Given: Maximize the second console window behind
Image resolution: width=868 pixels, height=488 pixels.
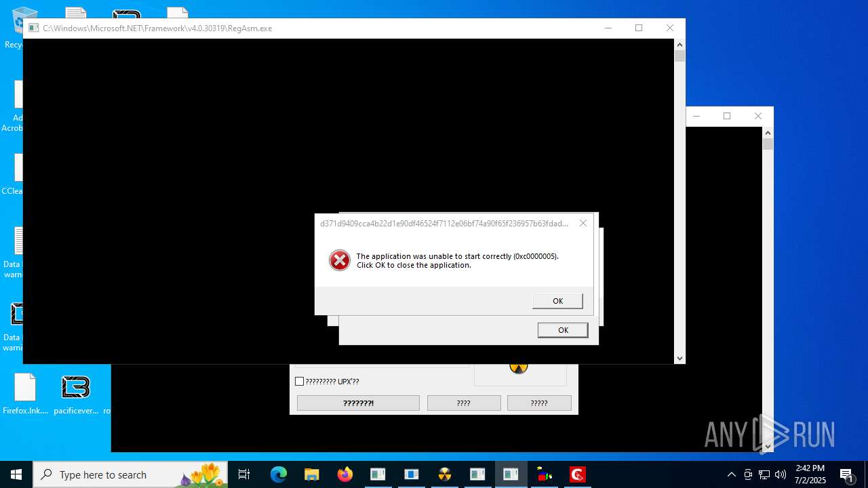Looking at the screenshot, I should point(727,117).
